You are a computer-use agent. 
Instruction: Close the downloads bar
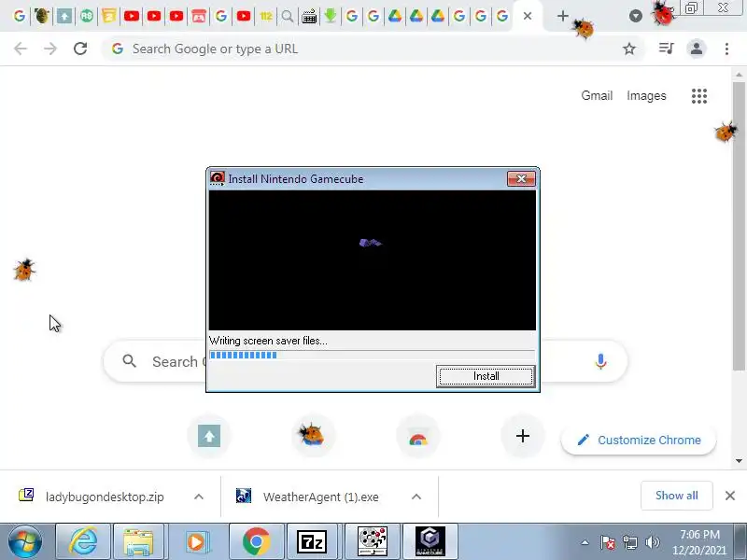tap(730, 496)
